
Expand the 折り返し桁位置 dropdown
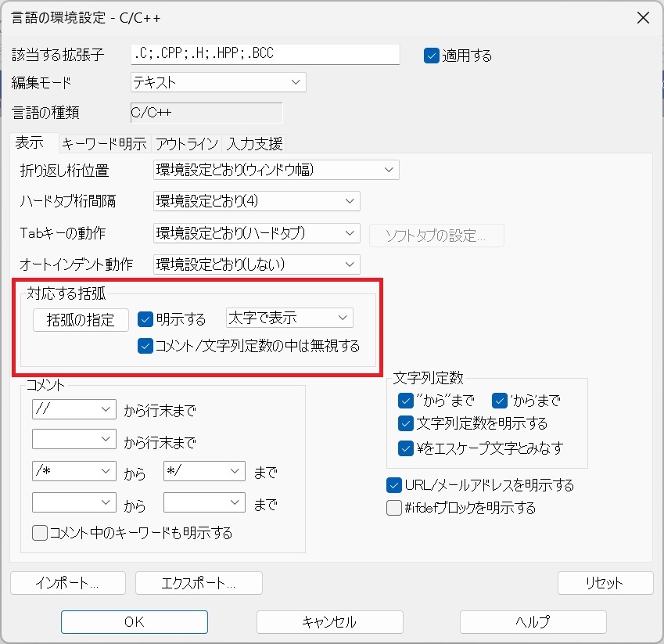pos(276,170)
